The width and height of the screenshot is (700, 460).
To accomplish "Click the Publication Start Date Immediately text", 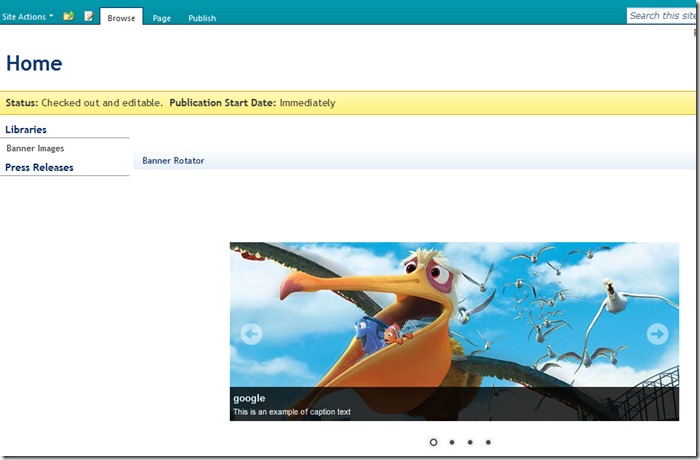I will tap(252, 103).
